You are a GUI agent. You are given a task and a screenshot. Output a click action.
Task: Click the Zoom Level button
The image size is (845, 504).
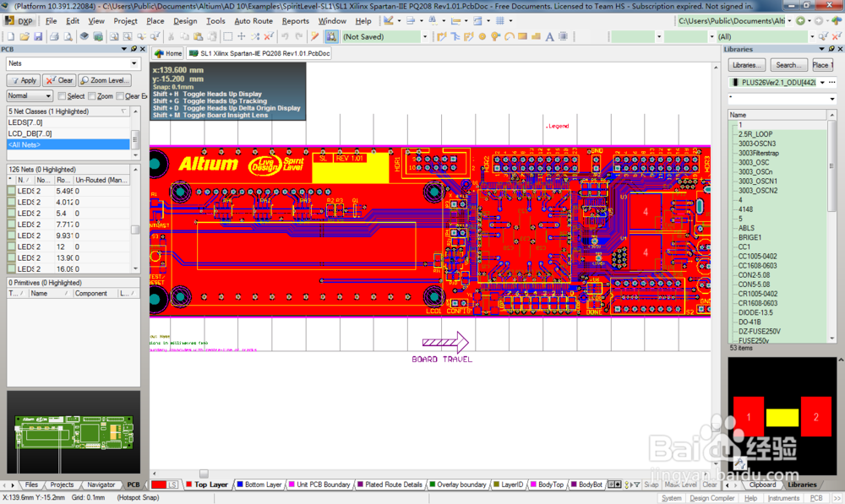(x=105, y=80)
